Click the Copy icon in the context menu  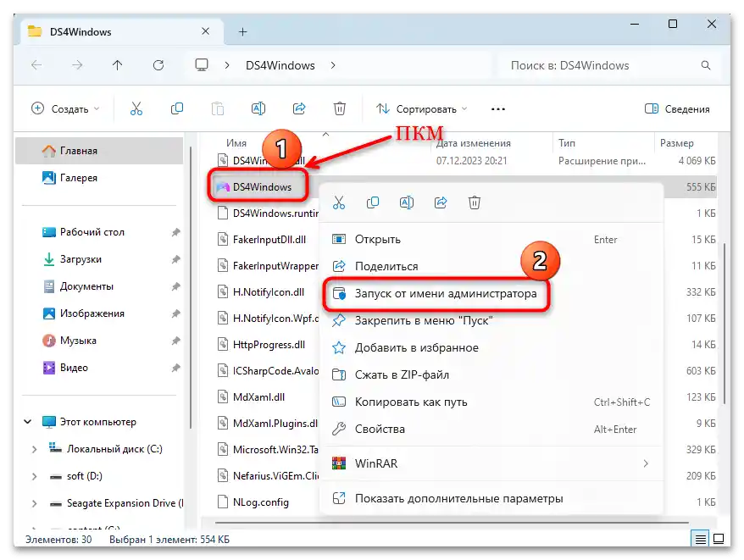[373, 202]
